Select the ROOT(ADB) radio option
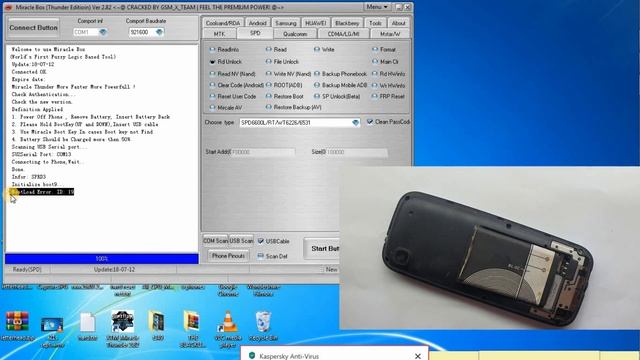 coord(284,85)
